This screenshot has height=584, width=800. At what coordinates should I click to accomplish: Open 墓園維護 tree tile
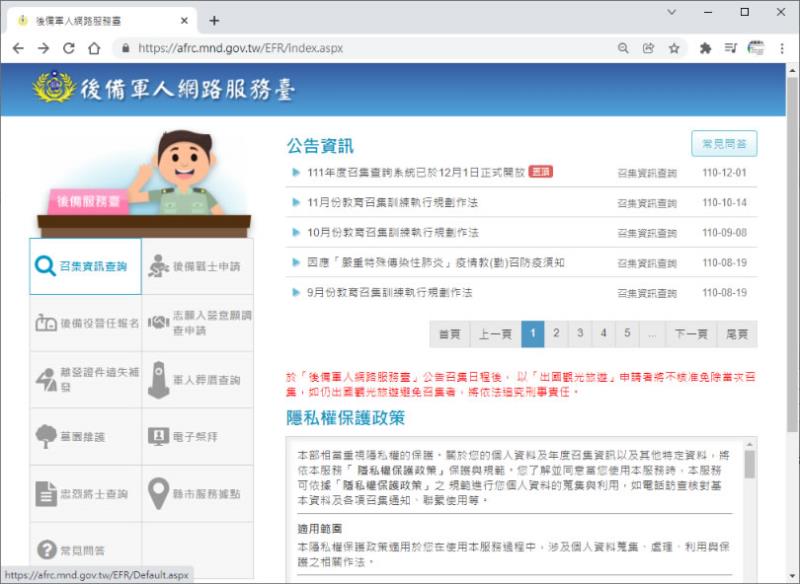[85, 437]
